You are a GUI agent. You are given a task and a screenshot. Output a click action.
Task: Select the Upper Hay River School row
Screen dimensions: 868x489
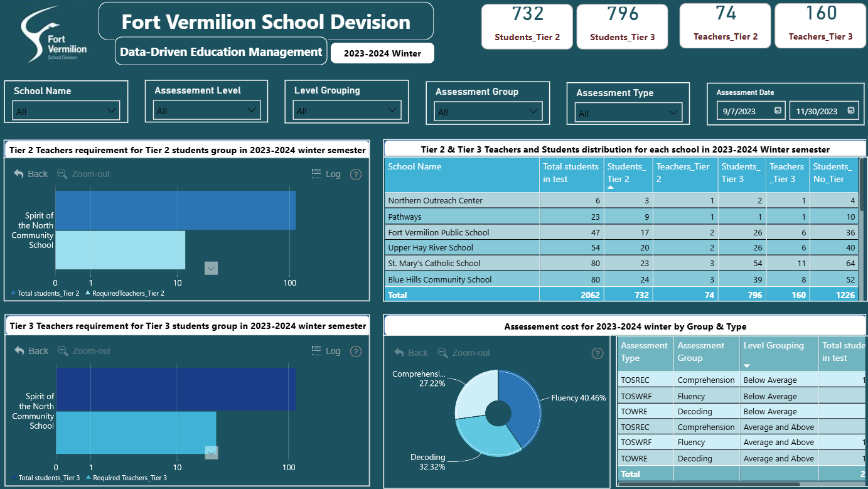[x=621, y=248]
